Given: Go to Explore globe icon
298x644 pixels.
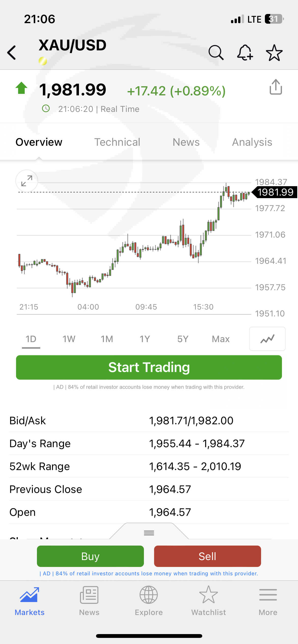Looking at the screenshot, I should coord(149,601).
